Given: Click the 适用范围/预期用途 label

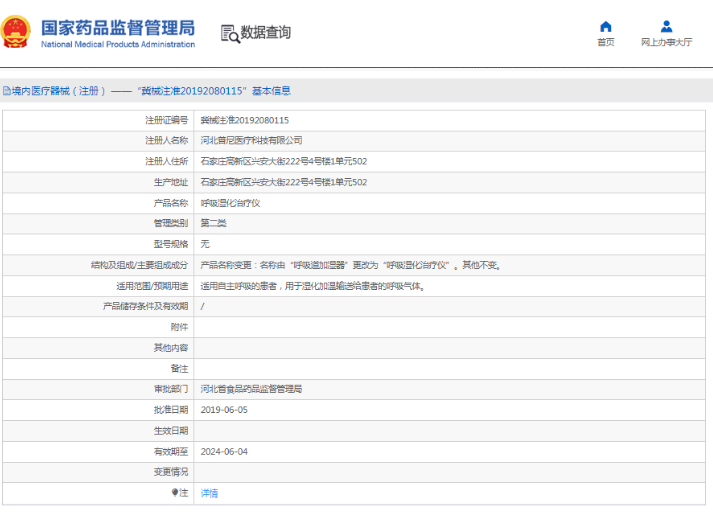Looking at the screenshot, I should tap(152, 286).
